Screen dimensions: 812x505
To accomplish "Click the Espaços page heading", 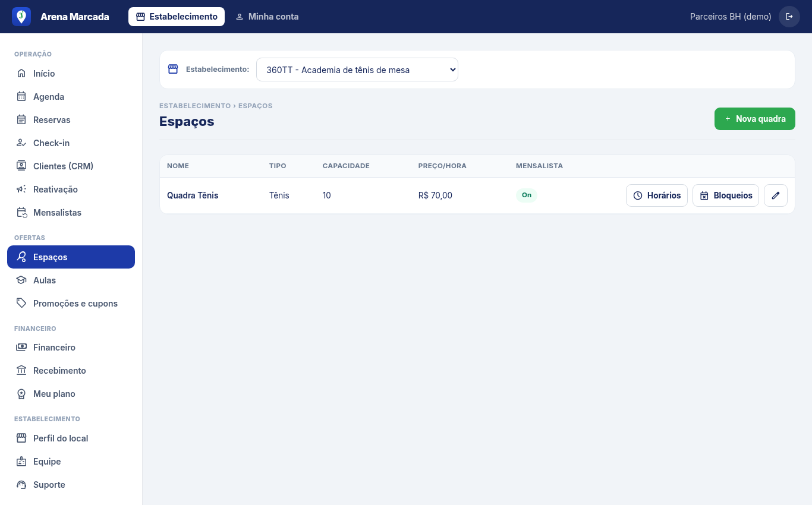I will [x=187, y=121].
